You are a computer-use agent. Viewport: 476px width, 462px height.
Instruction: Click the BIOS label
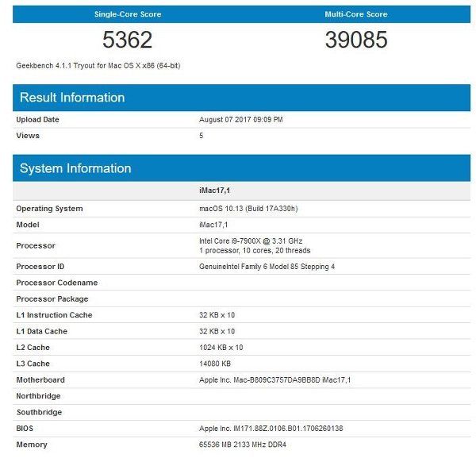click(25, 429)
